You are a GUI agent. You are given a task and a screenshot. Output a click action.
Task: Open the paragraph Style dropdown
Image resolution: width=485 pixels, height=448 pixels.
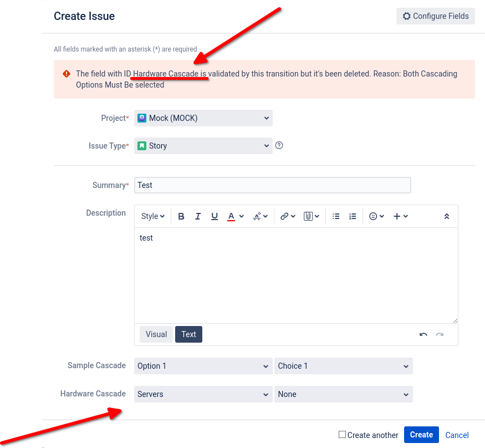pos(151,216)
